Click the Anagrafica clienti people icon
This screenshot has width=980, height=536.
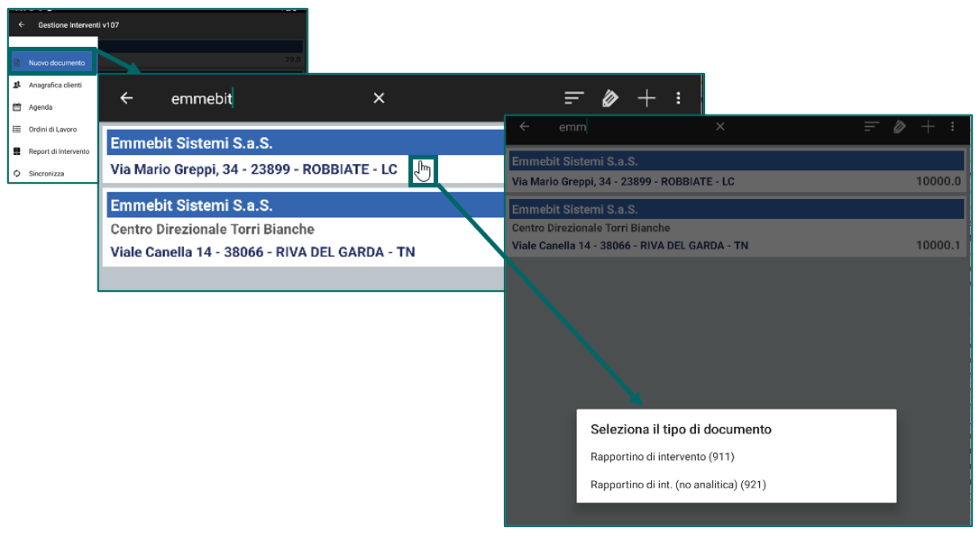click(17, 85)
